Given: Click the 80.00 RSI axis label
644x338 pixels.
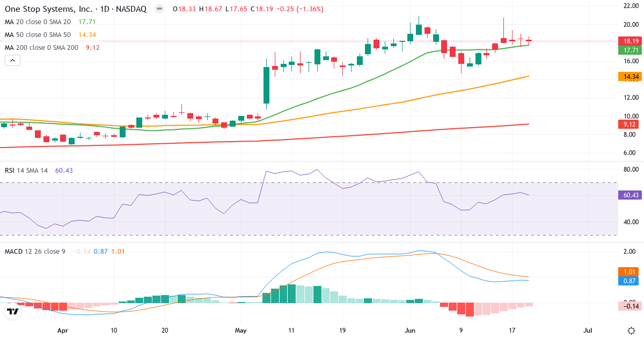Looking at the screenshot, I should pos(630,170).
